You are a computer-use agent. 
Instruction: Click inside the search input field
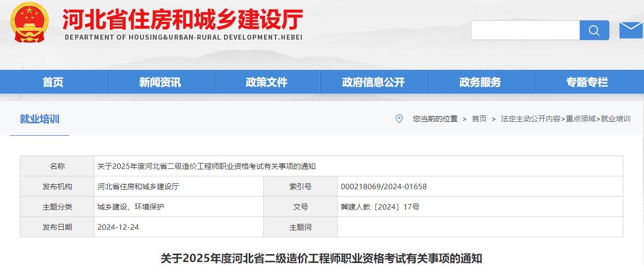tap(525, 30)
